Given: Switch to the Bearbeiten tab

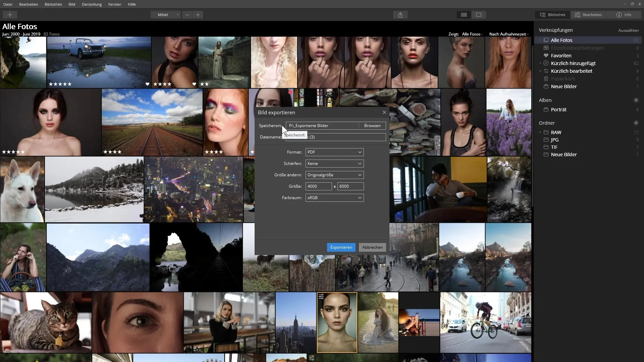Looking at the screenshot, I should [588, 15].
